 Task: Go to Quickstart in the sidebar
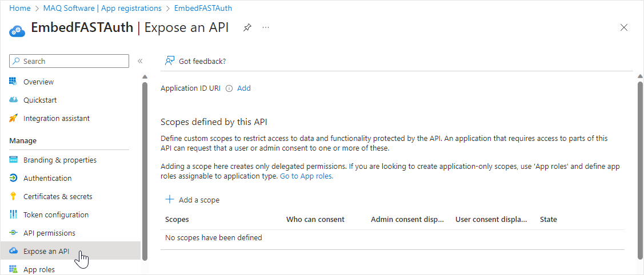pos(40,100)
